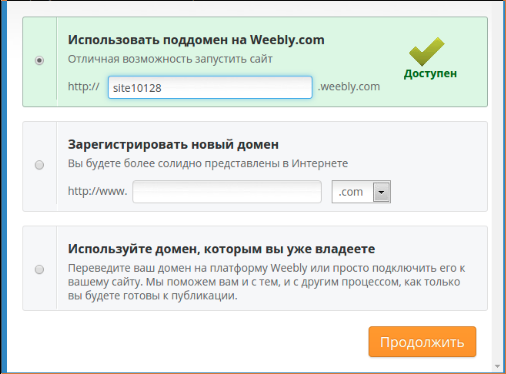
Task: Click the heading Зарегистрировать новый домен
Action: 173,145
